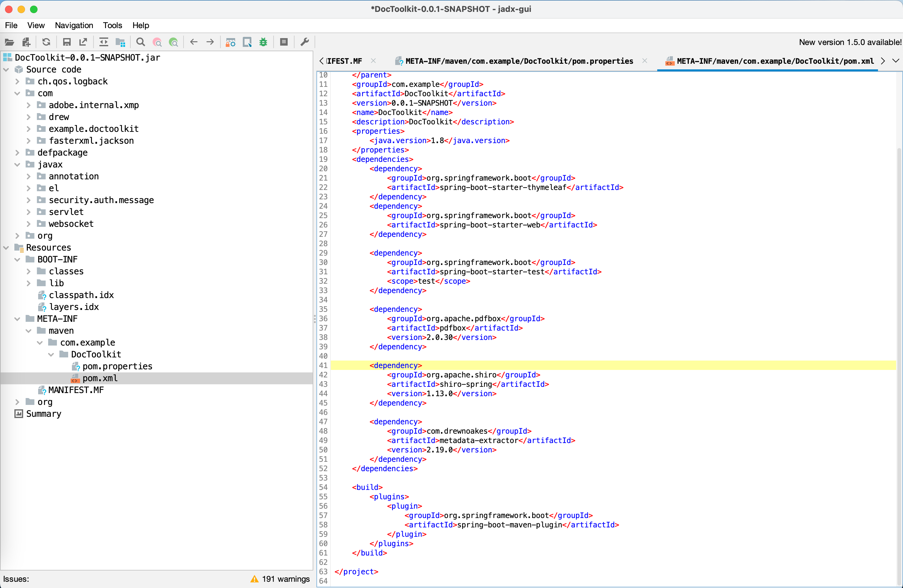The width and height of the screenshot is (903, 588).
Task: Open the debugger (green bug) icon
Action: pos(263,42)
